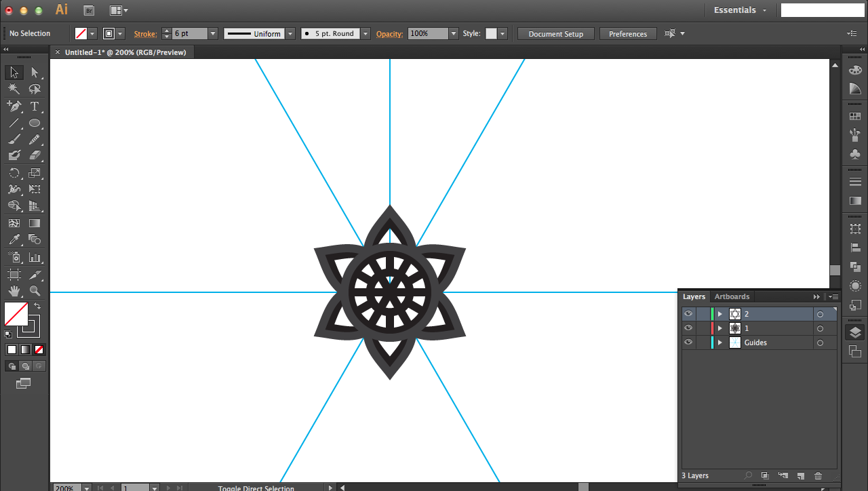Open opacity percentage dropdown

pos(454,33)
